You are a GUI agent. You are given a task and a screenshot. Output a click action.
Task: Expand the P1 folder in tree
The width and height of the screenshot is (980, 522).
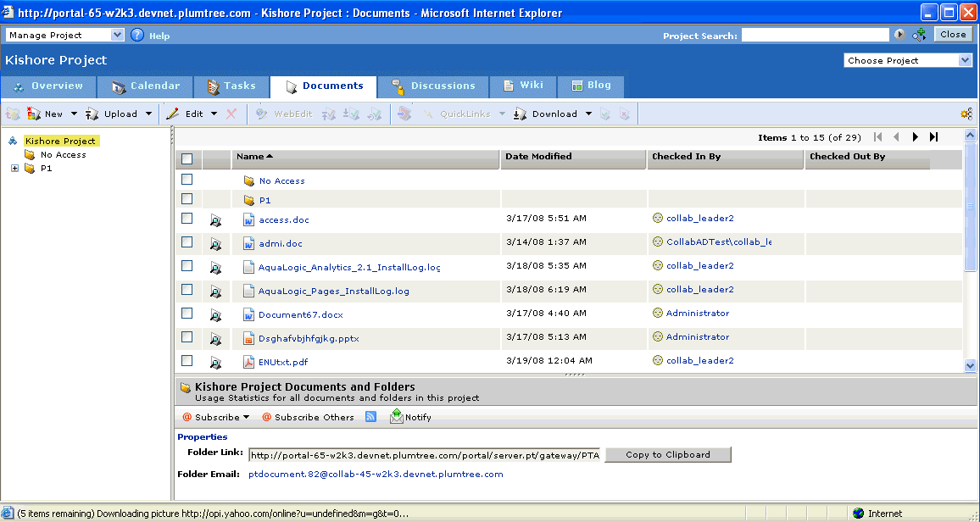pyautogui.click(x=15, y=169)
